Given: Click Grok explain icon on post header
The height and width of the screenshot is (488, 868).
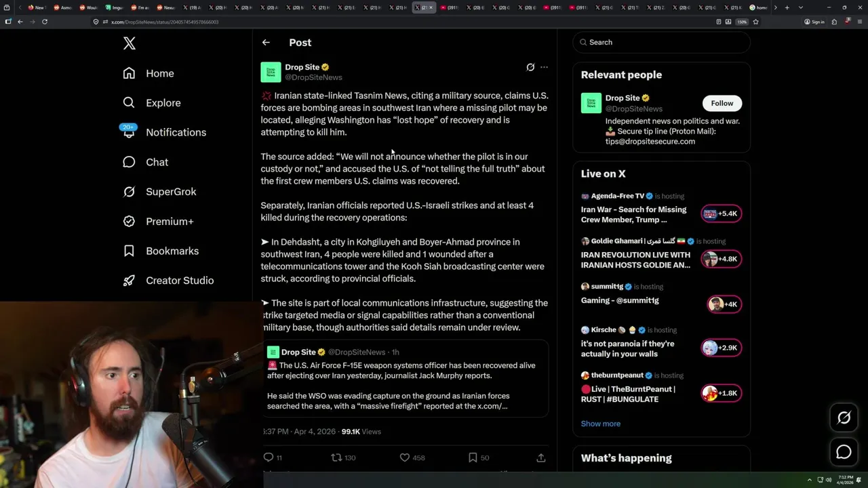Looking at the screenshot, I should coord(530,67).
